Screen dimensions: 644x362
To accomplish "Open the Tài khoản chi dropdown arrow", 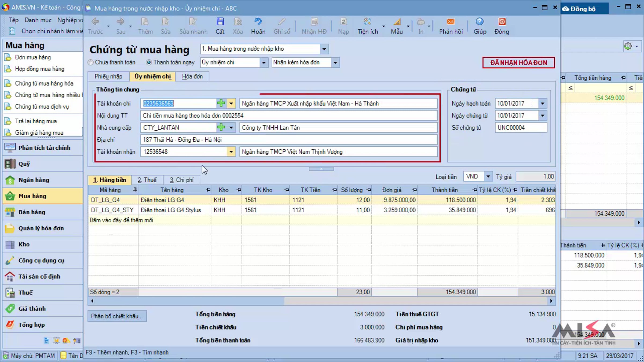I will (231, 104).
